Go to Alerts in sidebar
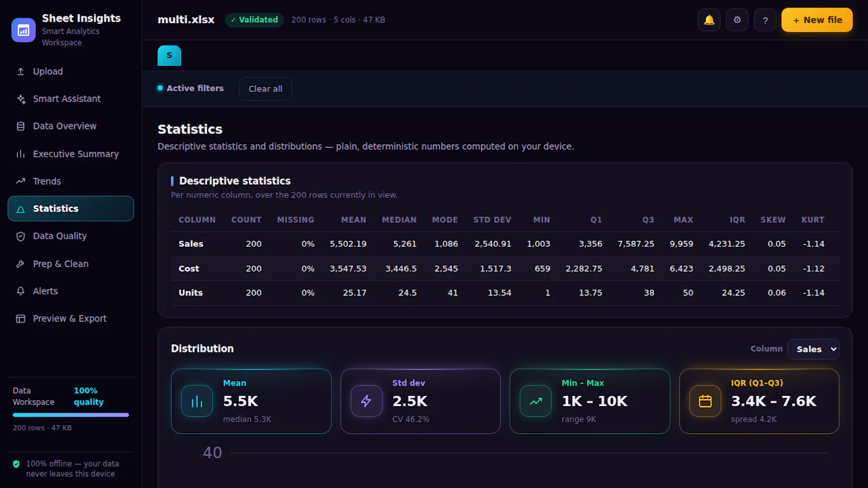 point(71,291)
